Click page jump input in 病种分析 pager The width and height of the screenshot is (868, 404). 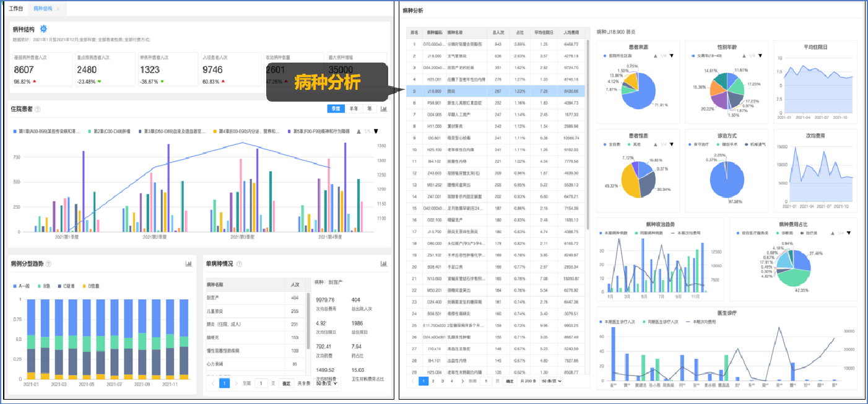pos(487,381)
